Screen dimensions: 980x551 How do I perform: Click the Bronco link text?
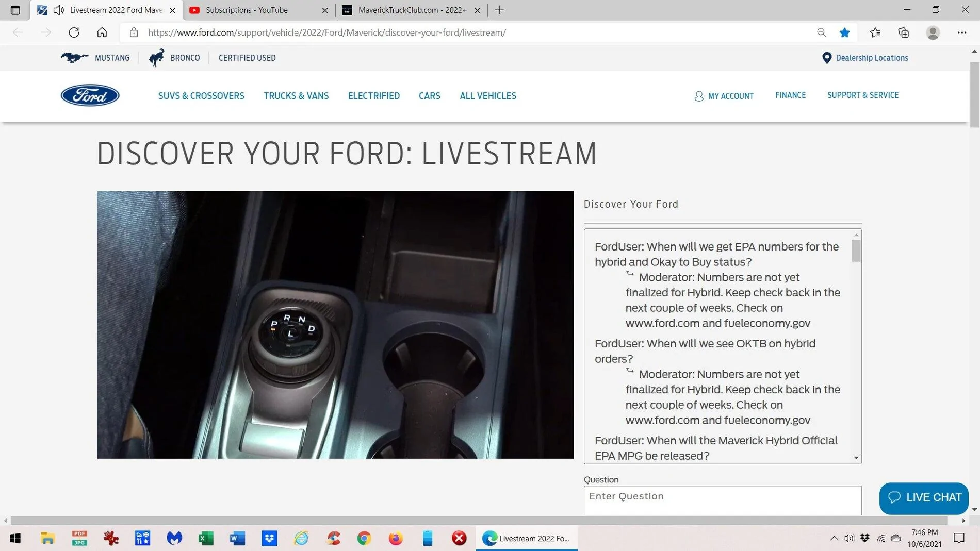pos(185,58)
